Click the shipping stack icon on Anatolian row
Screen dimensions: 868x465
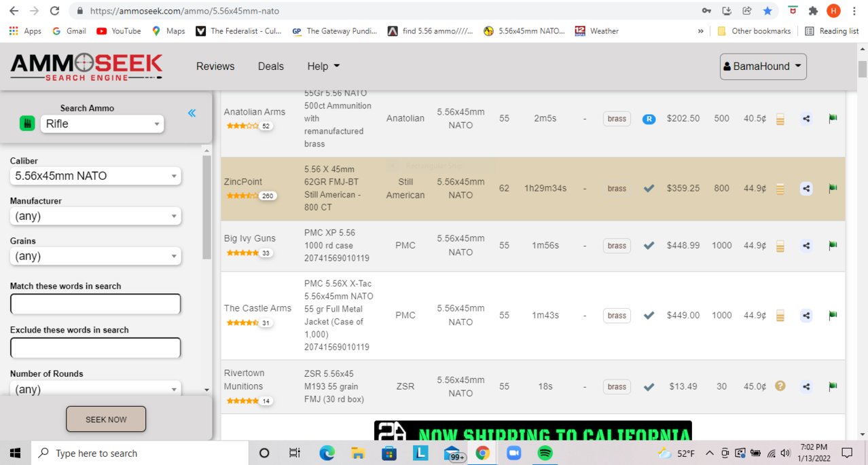point(780,119)
